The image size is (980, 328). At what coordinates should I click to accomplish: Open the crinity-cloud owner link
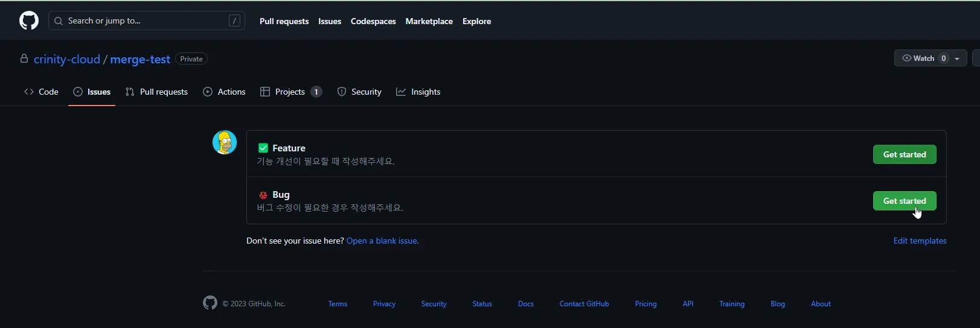click(x=67, y=59)
